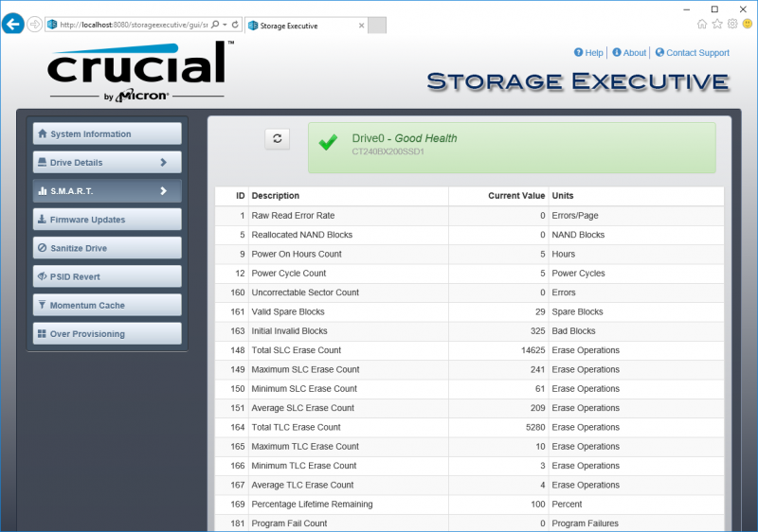Screen dimensions: 758x532
Task: Open the About link
Action: pyautogui.click(x=634, y=53)
